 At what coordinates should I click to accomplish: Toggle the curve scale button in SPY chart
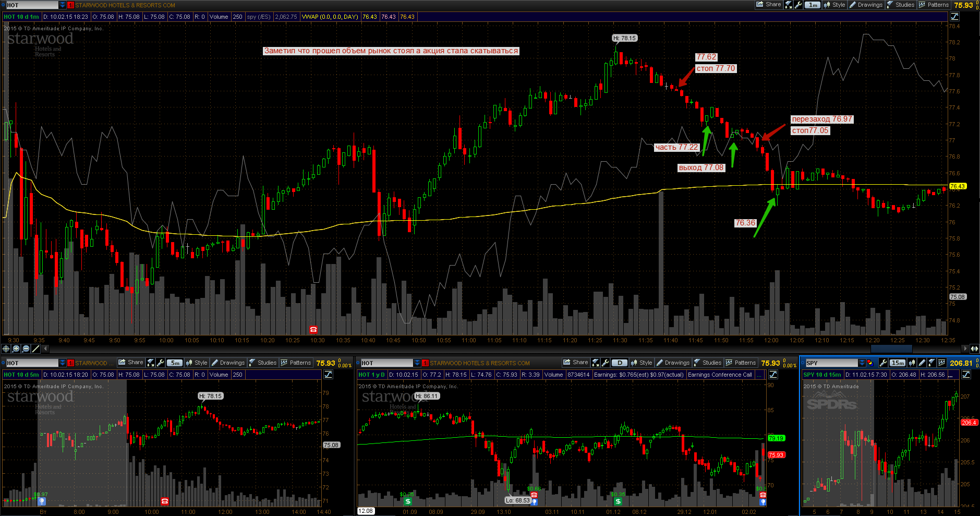click(x=966, y=374)
